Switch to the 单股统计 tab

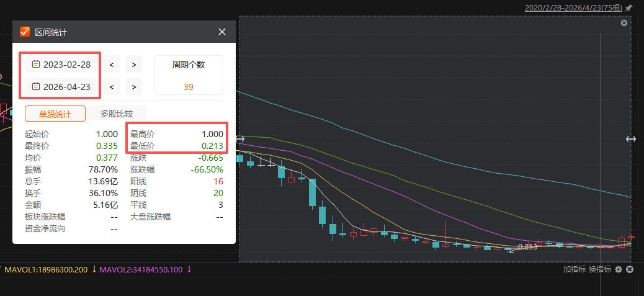point(55,114)
